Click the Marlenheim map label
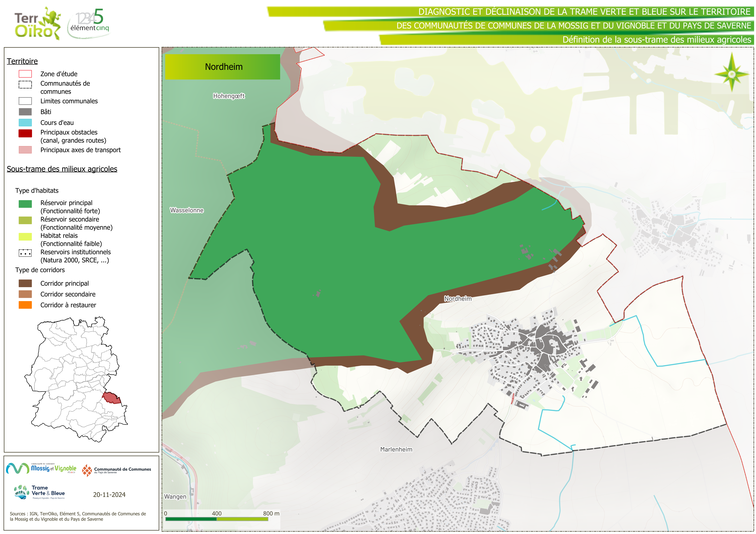Viewport: 756px width, 534px height. (x=396, y=449)
